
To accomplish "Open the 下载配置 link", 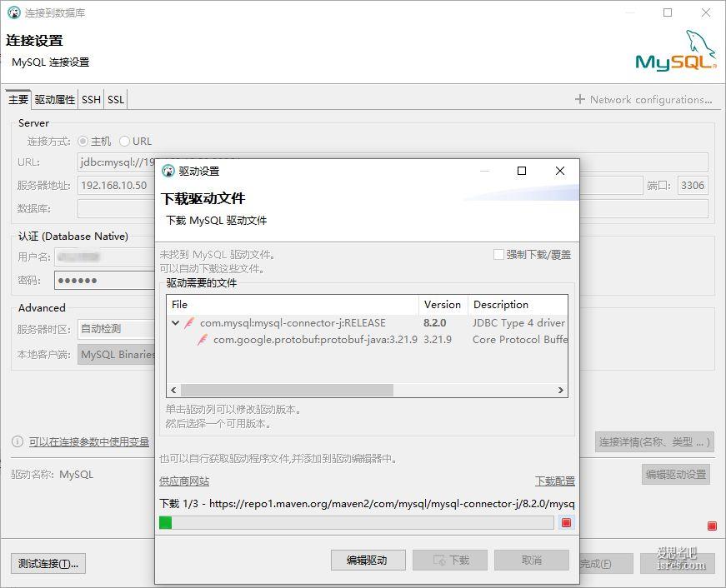I will [x=555, y=481].
